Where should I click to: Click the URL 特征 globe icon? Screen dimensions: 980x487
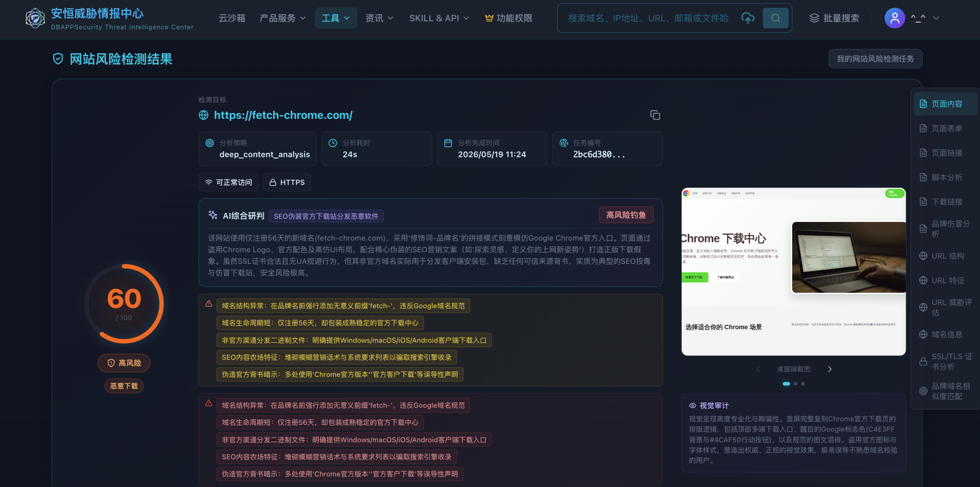click(923, 280)
